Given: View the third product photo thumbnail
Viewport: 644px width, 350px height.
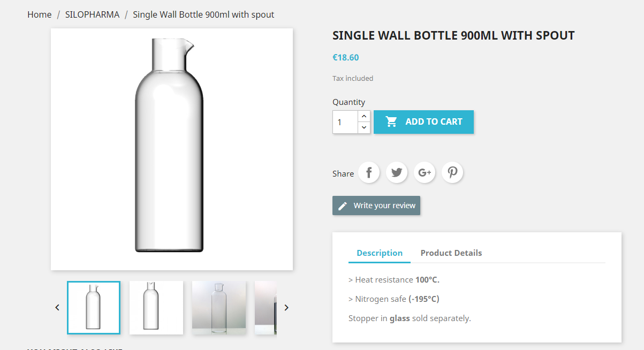Looking at the screenshot, I should click(219, 308).
